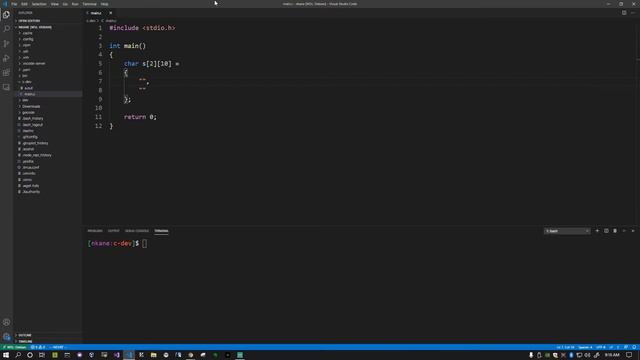Viewport: 640px width, 360px height.
Task: Click the UTF-8 encoding indicator
Action: [601, 347]
